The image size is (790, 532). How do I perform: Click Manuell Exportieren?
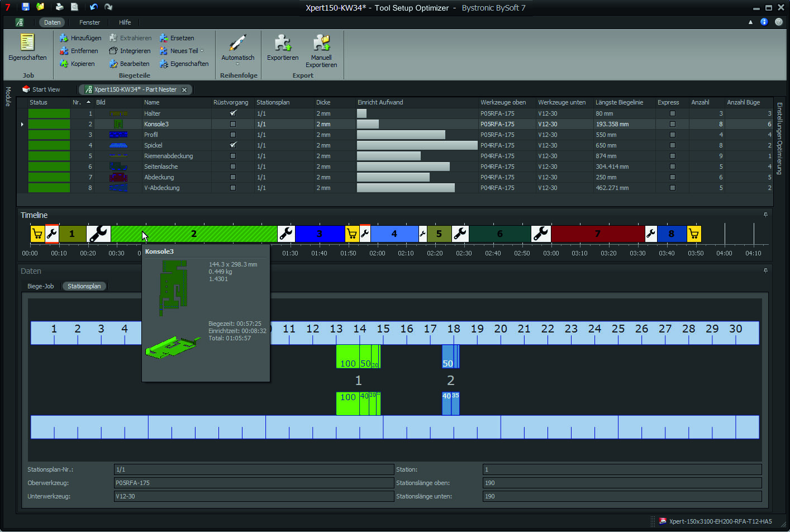pyautogui.click(x=321, y=51)
